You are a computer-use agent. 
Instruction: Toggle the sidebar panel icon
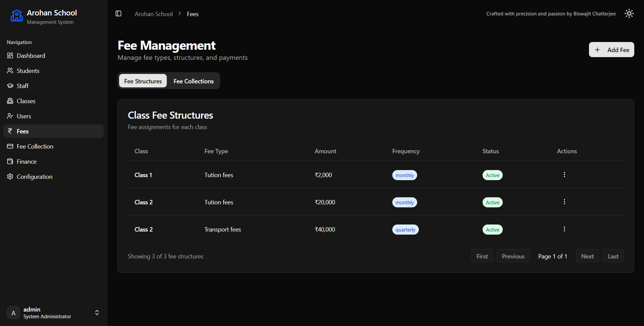click(118, 13)
